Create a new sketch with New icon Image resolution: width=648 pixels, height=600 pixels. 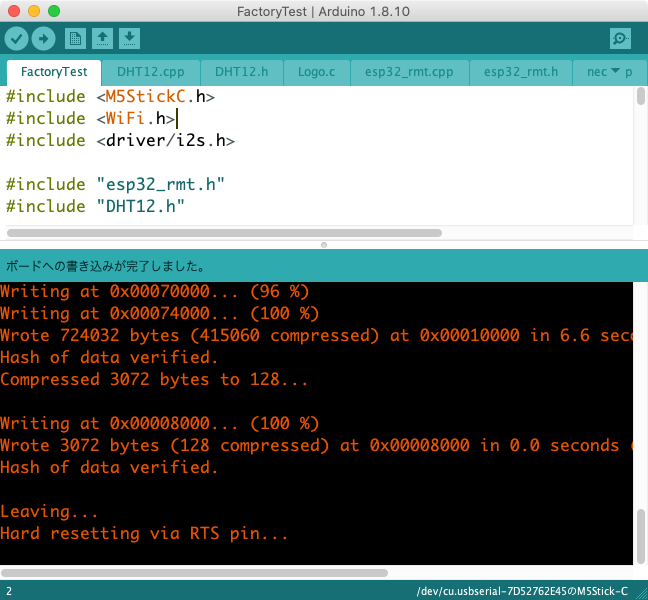coord(75,39)
